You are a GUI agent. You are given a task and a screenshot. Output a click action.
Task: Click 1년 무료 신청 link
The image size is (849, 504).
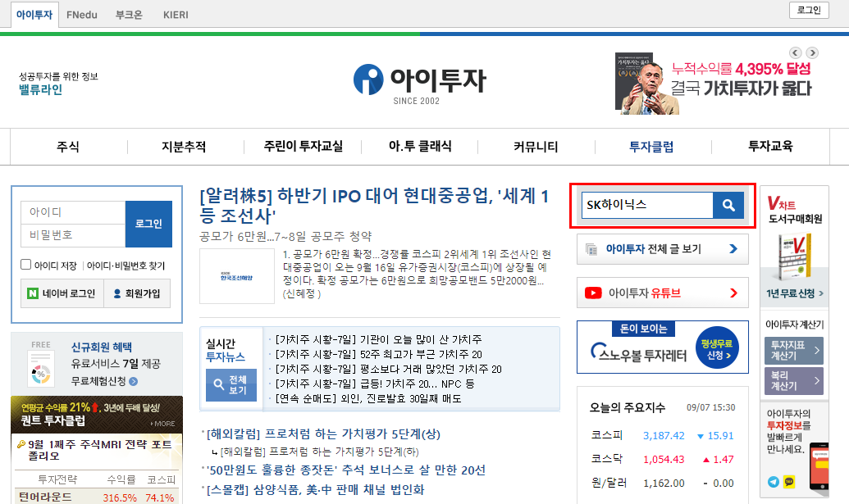pos(794,293)
